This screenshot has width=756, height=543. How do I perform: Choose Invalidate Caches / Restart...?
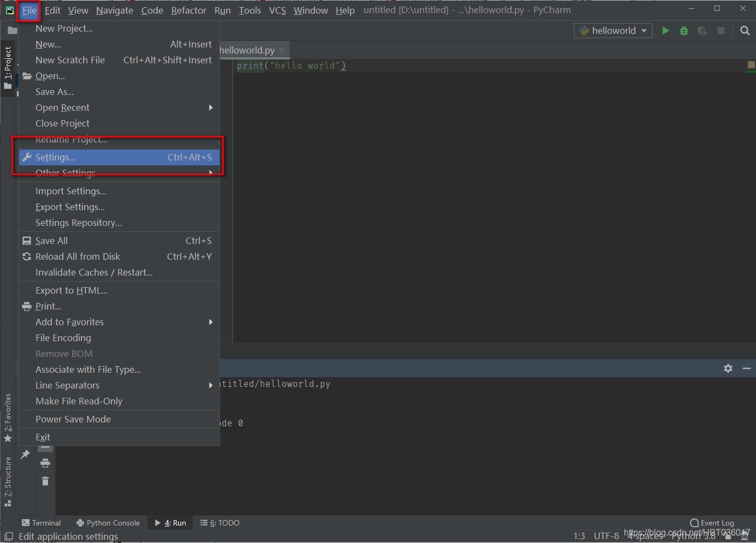119,272
